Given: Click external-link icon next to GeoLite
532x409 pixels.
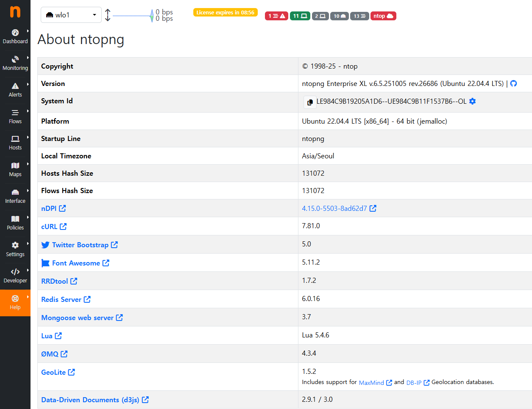Looking at the screenshot, I should coord(72,372).
